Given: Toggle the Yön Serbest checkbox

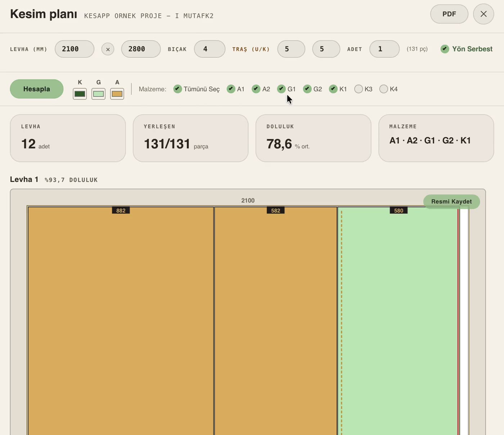Looking at the screenshot, I should tap(445, 49).
